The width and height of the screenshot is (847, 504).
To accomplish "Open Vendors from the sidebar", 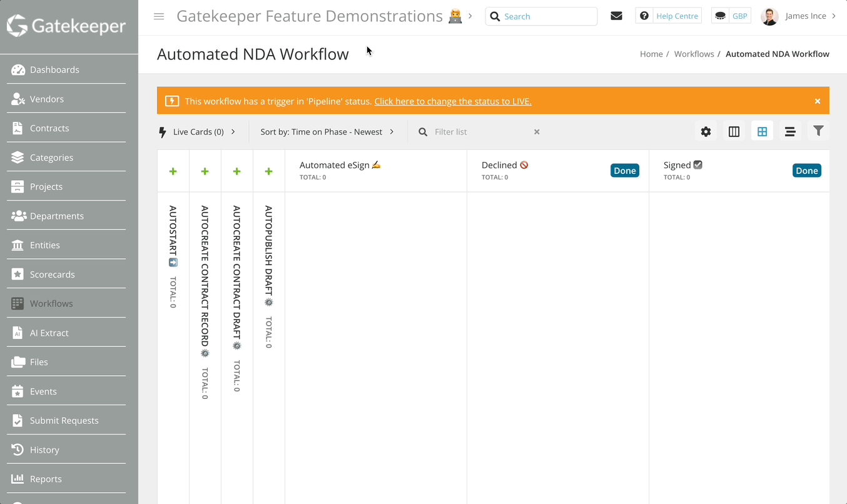I will [x=47, y=99].
